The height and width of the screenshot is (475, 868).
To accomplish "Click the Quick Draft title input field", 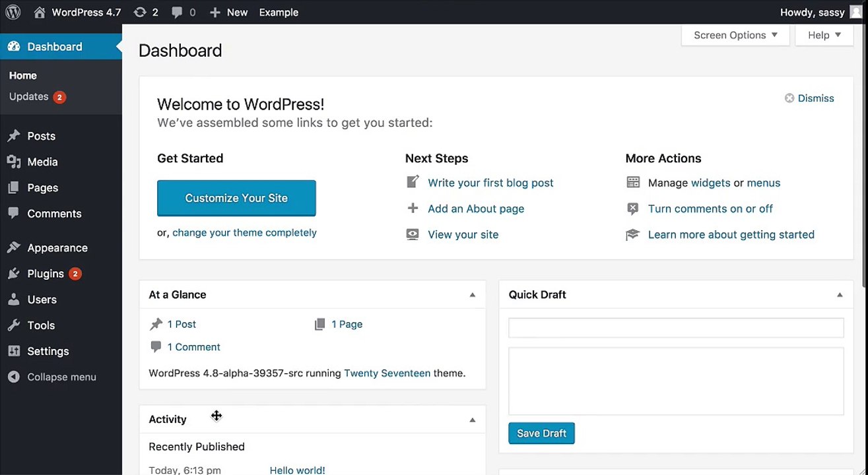I will (676, 328).
